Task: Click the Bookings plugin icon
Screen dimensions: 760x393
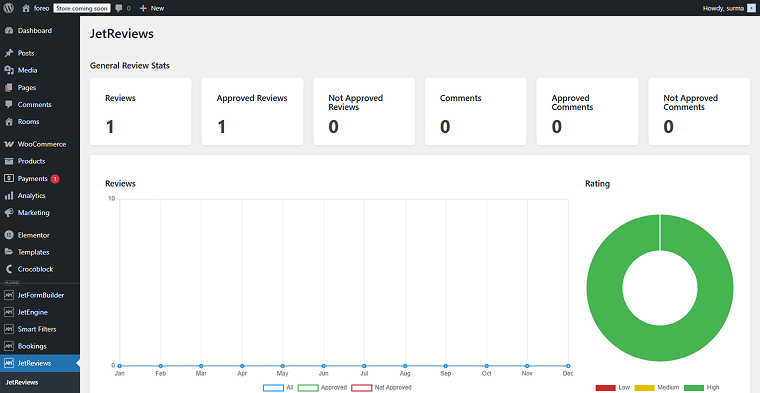Action: coord(9,346)
